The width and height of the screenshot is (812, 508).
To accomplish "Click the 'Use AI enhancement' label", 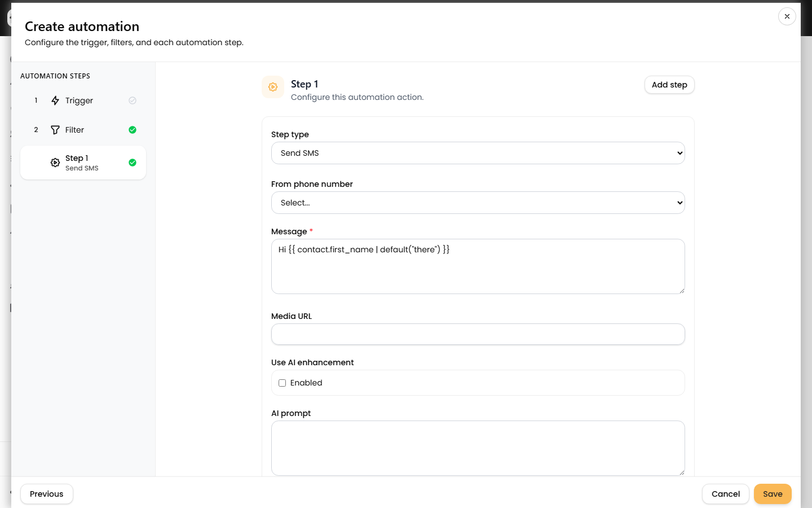I will coord(312,362).
